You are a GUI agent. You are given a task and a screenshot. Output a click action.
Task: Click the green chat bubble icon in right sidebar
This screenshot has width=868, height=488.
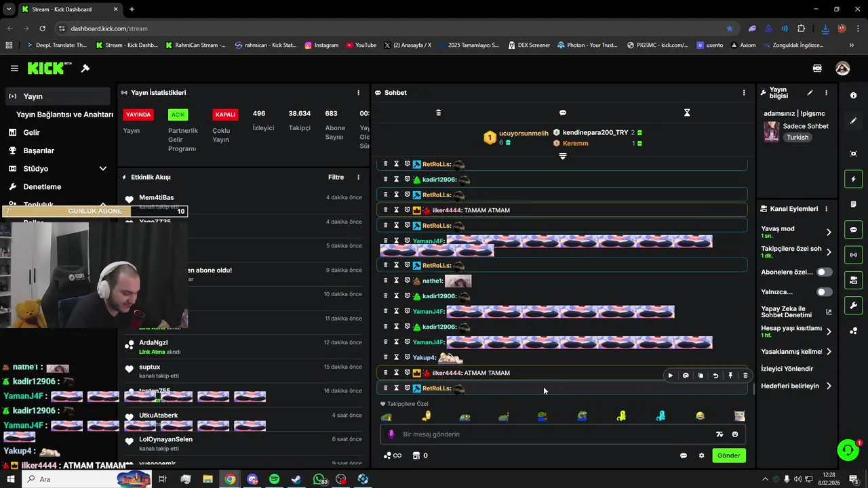[x=853, y=230]
